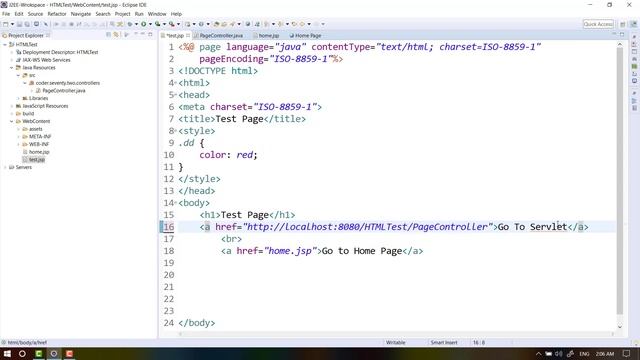Select the WEB-INF folder
Image resolution: width=640 pixels, height=360 pixels.
point(39,144)
